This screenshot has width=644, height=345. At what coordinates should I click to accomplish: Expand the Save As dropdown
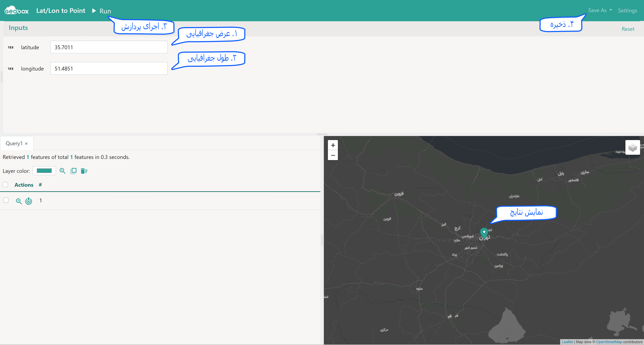(x=600, y=10)
